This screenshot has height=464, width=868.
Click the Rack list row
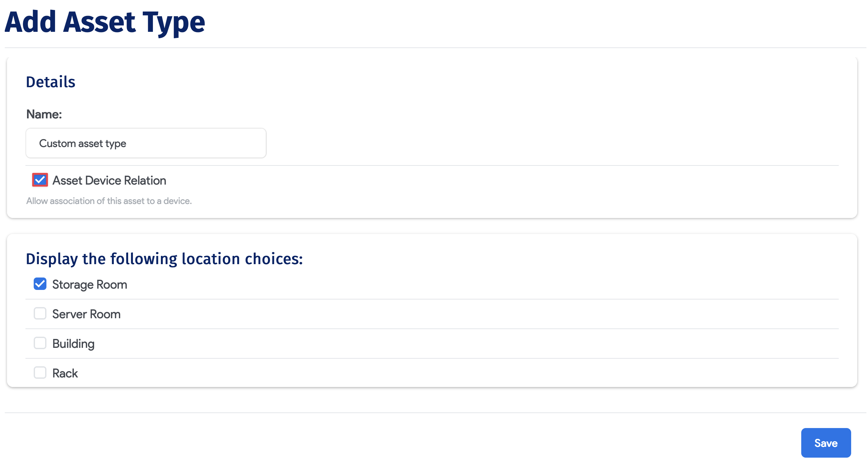(x=404, y=372)
